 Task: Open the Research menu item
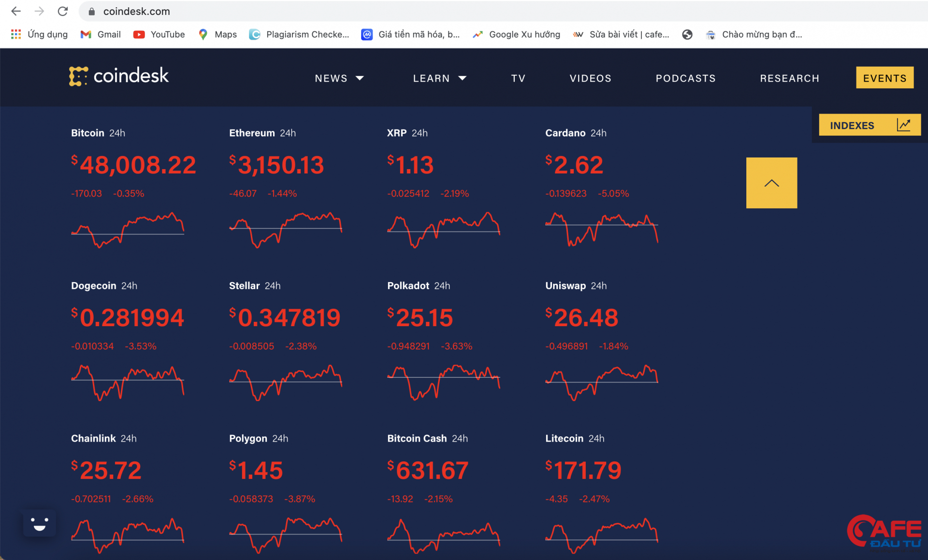[x=789, y=78]
